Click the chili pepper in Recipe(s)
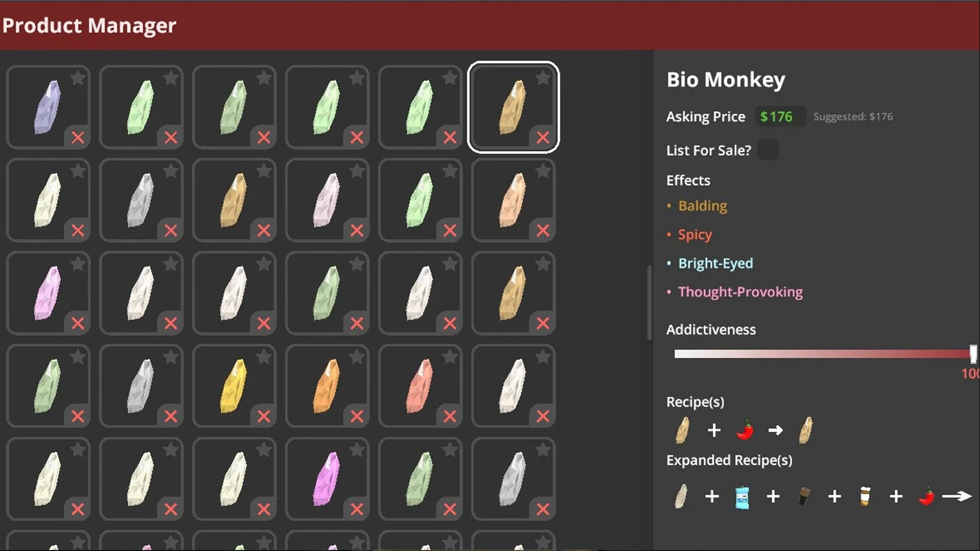This screenshot has height=551, width=980. [745, 430]
